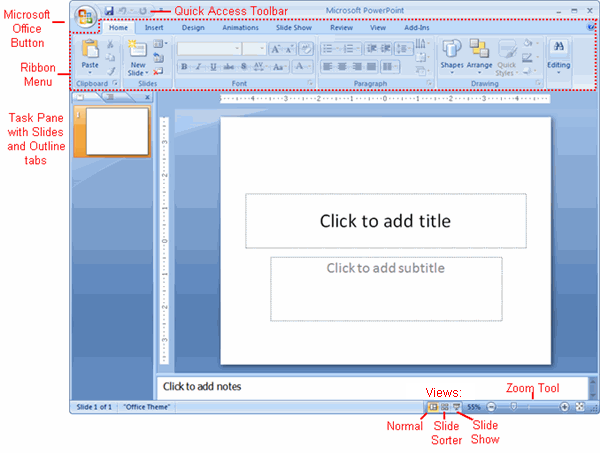Open the Insert tab
This screenshot has width=600, height=453.
[x=154, y=28]
